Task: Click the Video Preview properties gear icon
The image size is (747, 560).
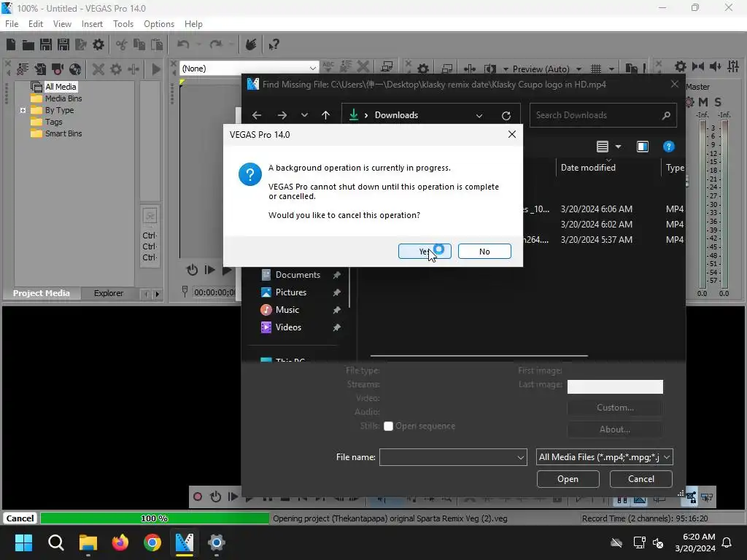Action: point(422,69)
